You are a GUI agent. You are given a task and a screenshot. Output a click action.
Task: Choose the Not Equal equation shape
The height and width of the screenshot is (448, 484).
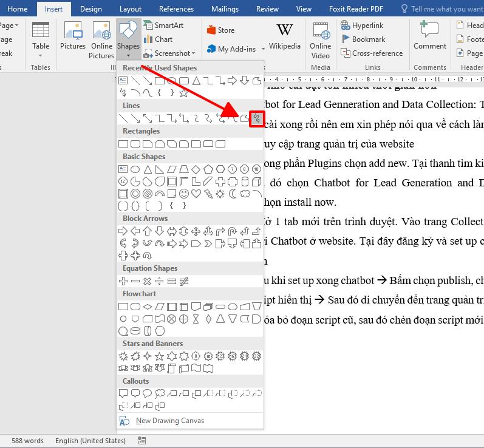click(184, 281)
